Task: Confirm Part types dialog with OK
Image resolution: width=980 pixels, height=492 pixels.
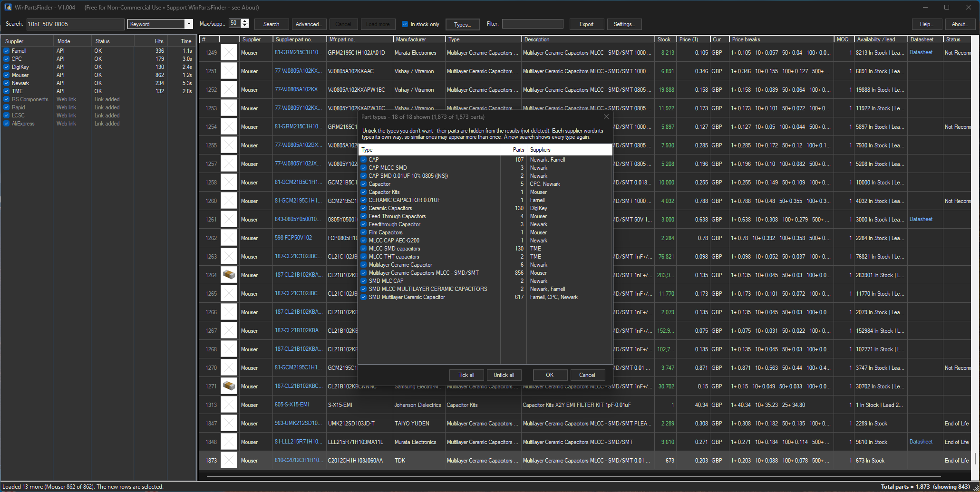Action: pos(550,375)
